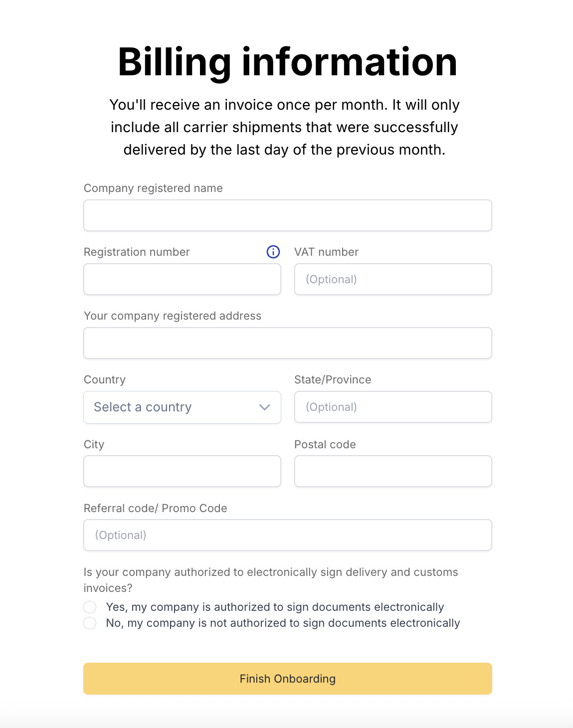This screenshot has height=728, width=573.
Task: Click the Billing information heading
Action: (287, 62)
